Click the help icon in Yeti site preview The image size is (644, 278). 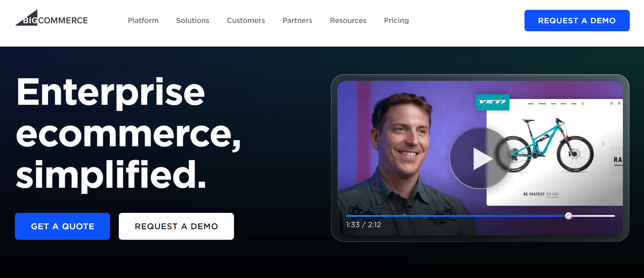(612, 103)
